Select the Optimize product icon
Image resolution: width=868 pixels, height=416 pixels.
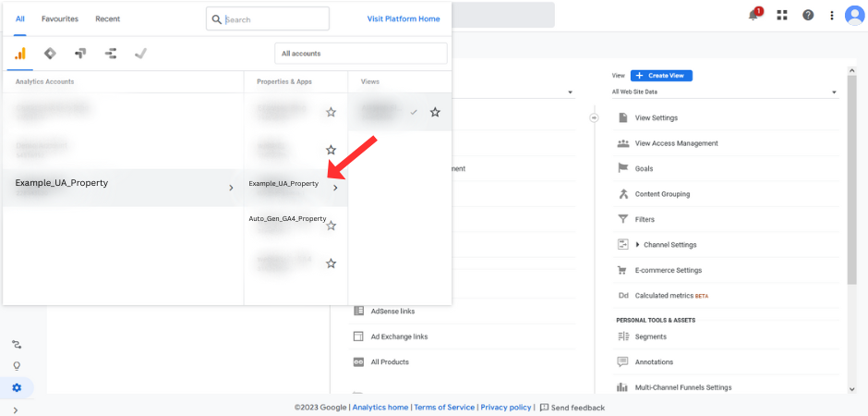click(x=80, y=54)
